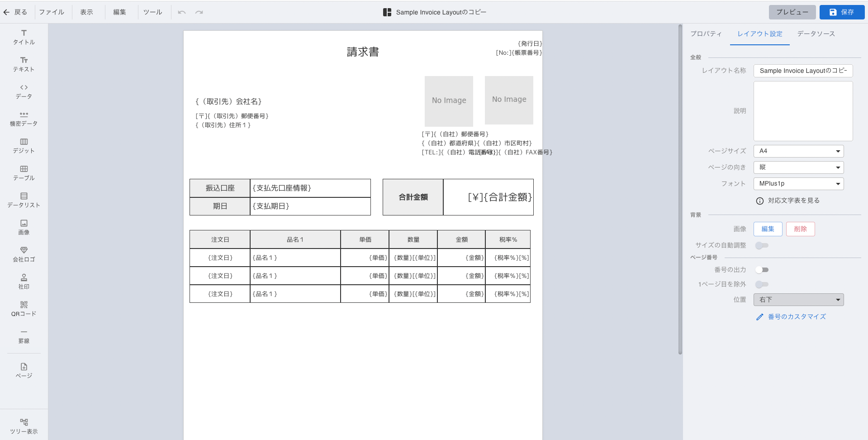Open the 表示 menu

tap(86, 12)
